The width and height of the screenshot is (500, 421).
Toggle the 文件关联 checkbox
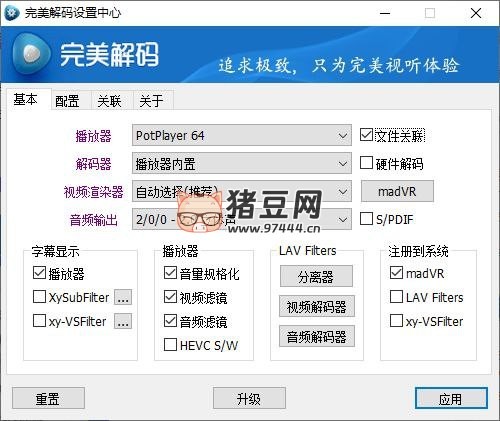366,135
